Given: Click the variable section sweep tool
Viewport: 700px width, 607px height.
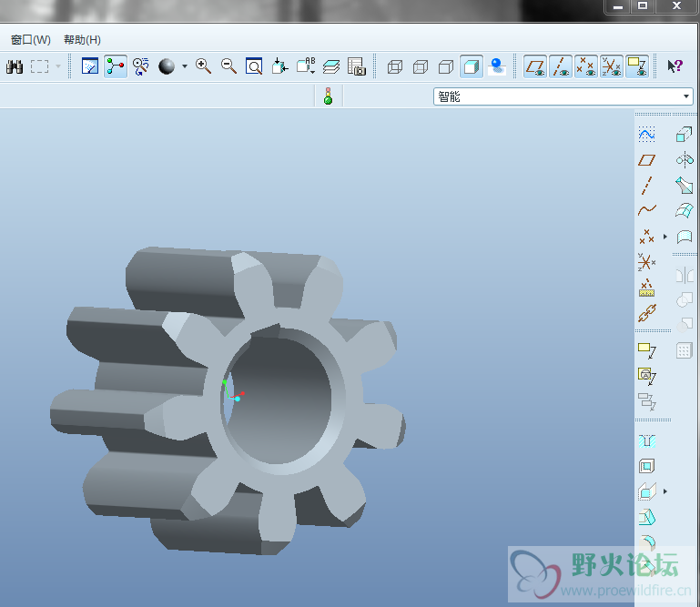Looking at the screenshot, I should tap(684, 185).
